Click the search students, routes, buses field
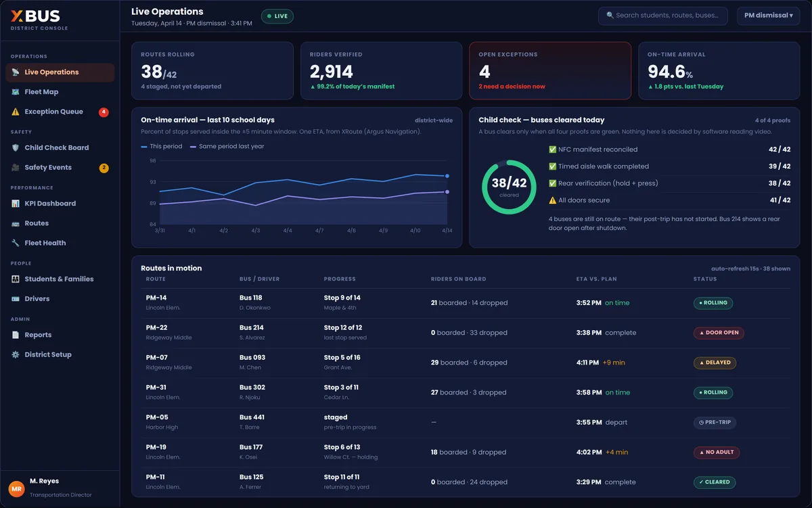This screenshot has height=508, width=812. pos(663,16)
